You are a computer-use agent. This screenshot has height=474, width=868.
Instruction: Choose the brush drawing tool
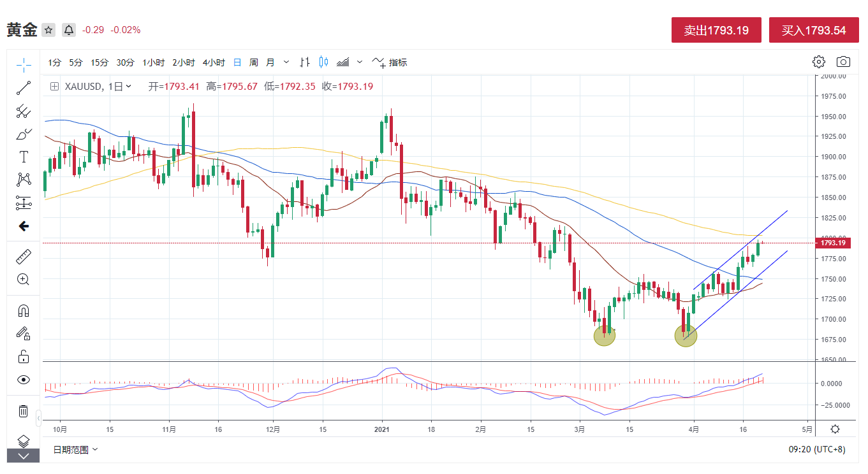coord(24,134)
